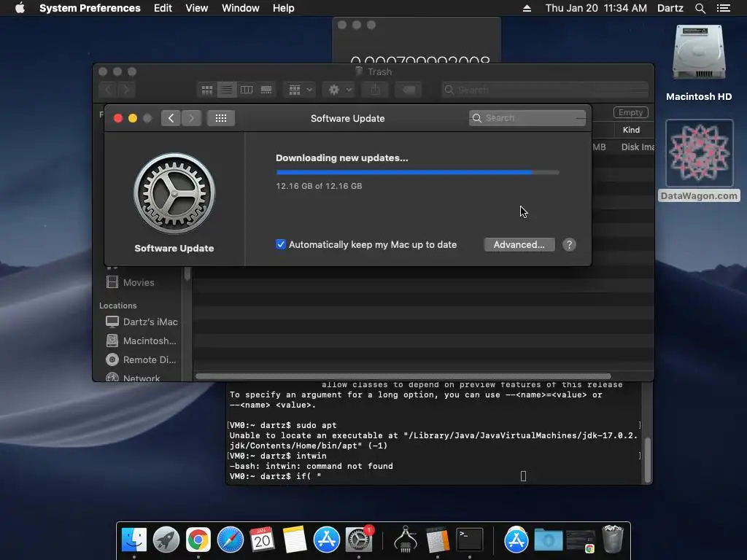Go back in System Preferences

coord(171,118)
